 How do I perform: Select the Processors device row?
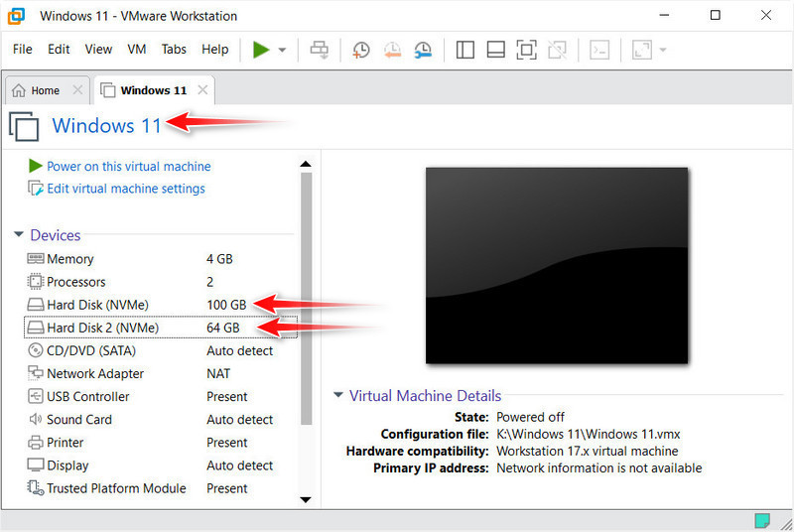(x=160, y=282)
